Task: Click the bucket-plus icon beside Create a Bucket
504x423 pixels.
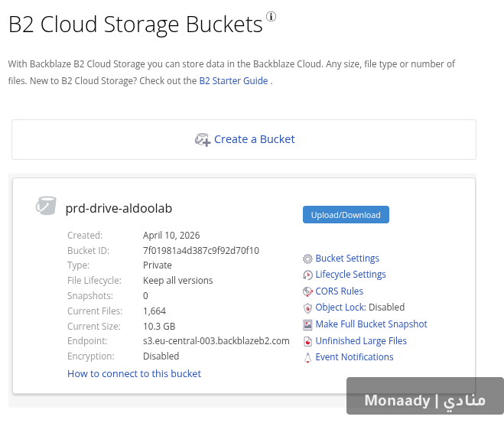Action: [x=203, y=140]
